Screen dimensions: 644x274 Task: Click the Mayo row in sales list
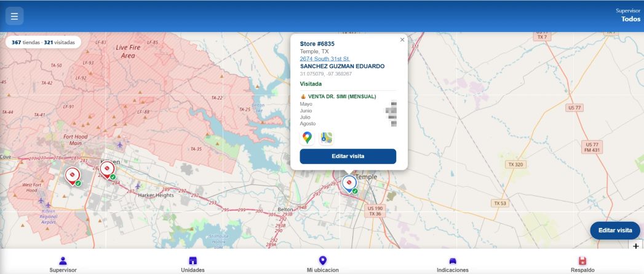tap(348, 104)
